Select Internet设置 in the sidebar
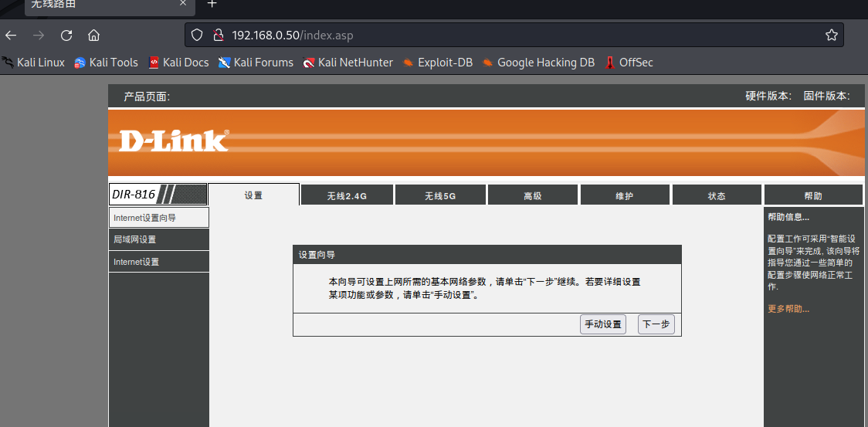 [x=159, y=262]
